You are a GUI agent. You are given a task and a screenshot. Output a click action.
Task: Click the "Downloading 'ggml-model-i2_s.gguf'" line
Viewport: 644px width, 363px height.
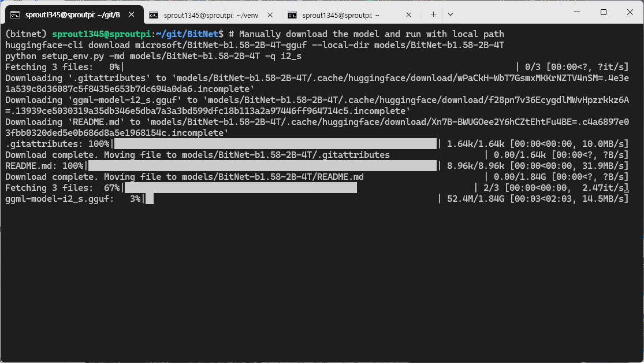coord(317,105)
